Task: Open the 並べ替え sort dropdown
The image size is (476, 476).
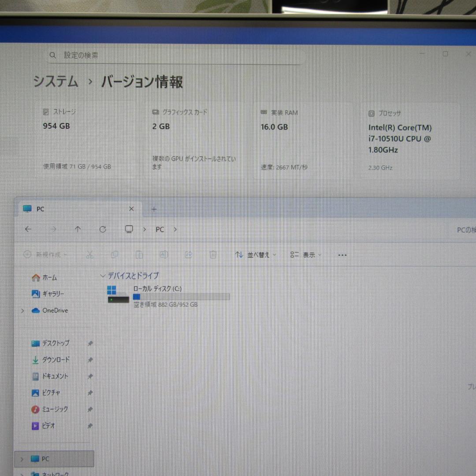Action: pyautogui.click(x=255, y=254)
